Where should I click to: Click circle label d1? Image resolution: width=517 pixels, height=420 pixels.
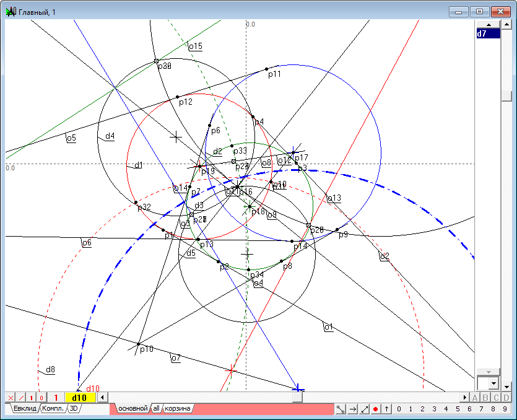(139, 165)
